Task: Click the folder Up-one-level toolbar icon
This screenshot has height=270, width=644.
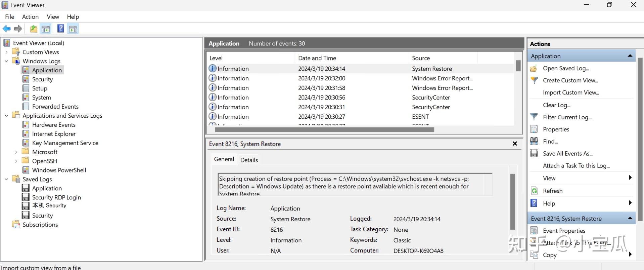Action: [34, 29]
